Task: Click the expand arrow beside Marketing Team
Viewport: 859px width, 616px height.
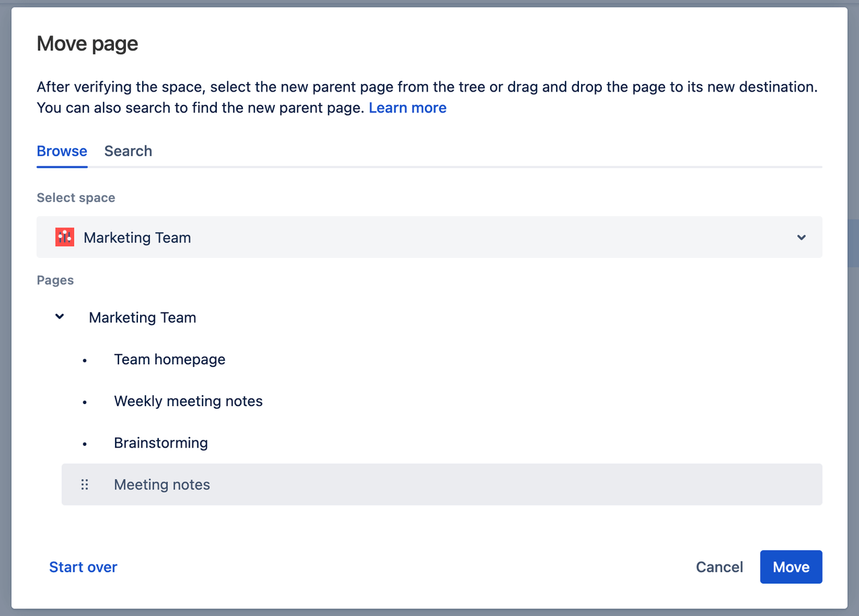Action: coord(59,316)
